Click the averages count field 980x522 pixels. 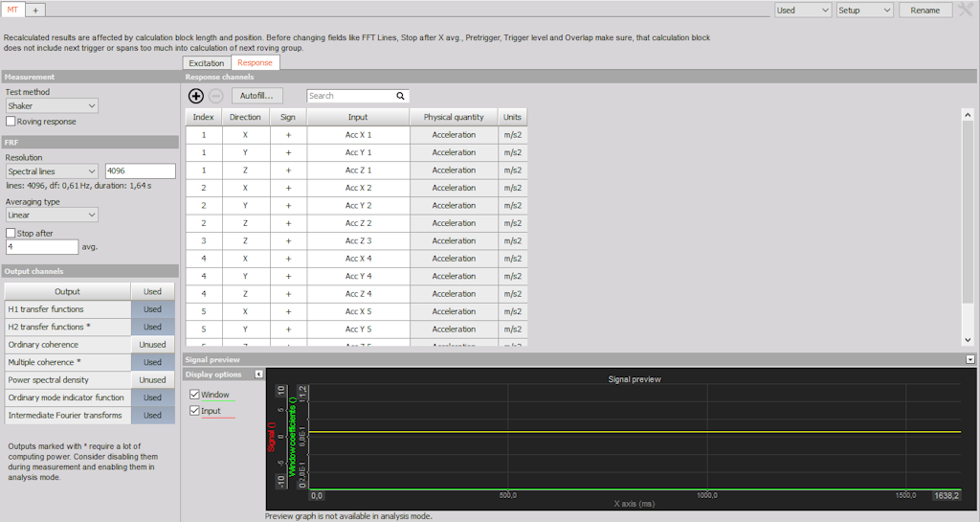point(42,247)
